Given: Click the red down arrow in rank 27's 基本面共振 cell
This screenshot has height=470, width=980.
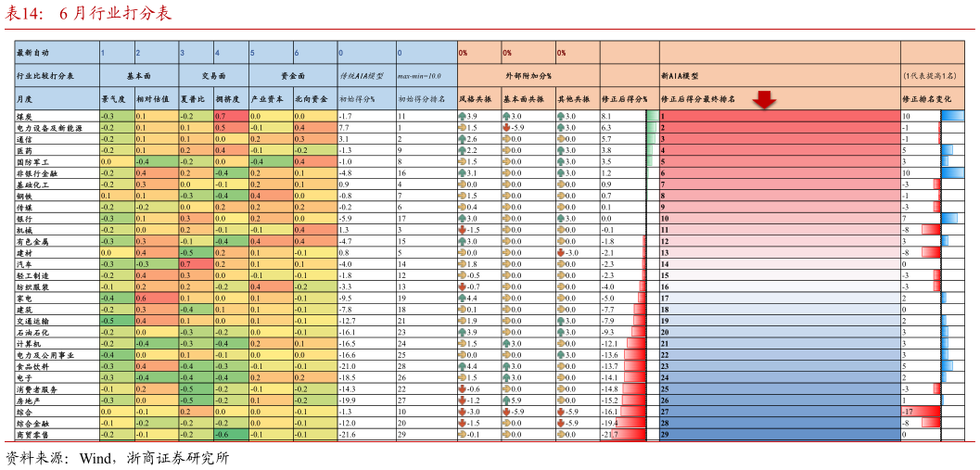Looking at the screenshot, I should pyautogui.click(x=507, y=412).
